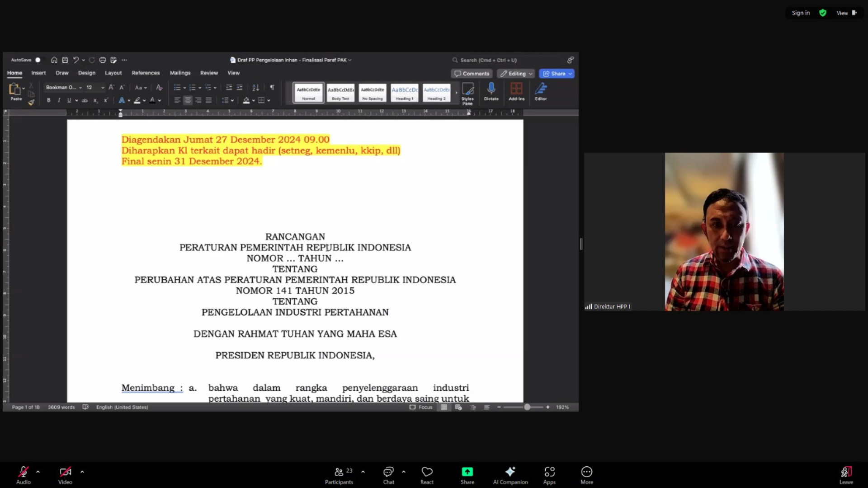Switch to the Draw ribbon tab
Image resolution: width=868 pixels, height=488 pixels.
pos(62,73)
